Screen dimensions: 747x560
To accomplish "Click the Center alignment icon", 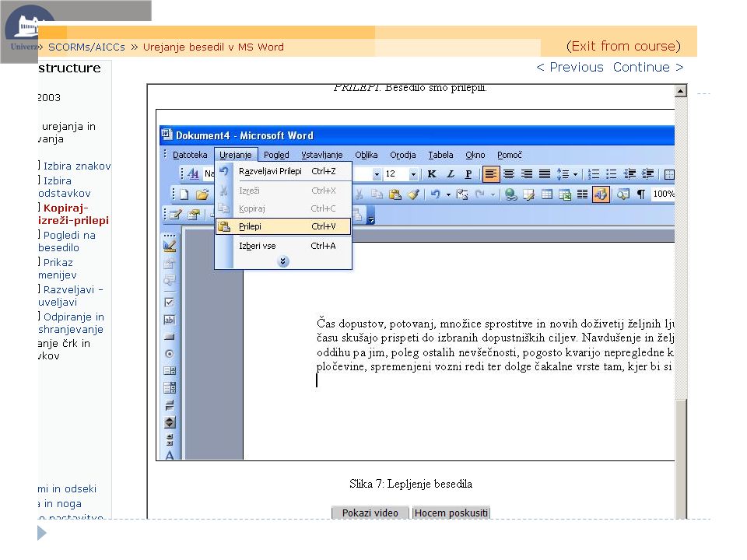I will pyautogui.click(x=509, y=174).
